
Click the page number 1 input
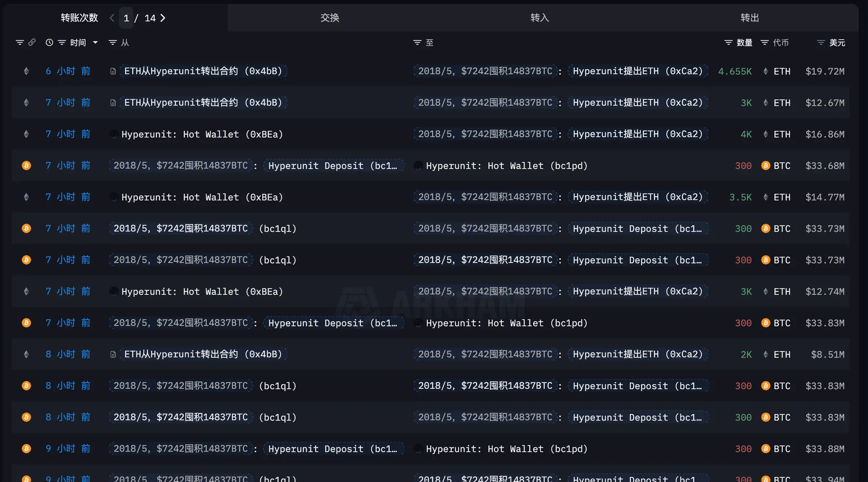[x=126, y=18]
